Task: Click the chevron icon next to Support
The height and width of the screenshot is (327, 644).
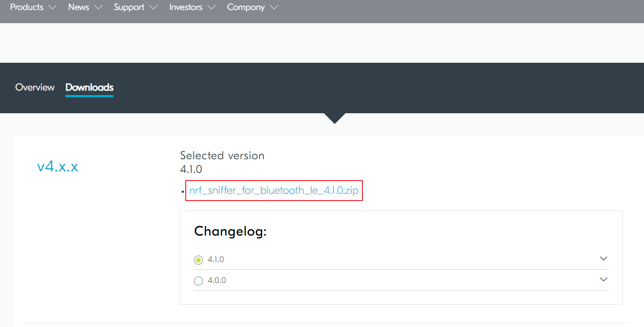Action: pos(153,8)
